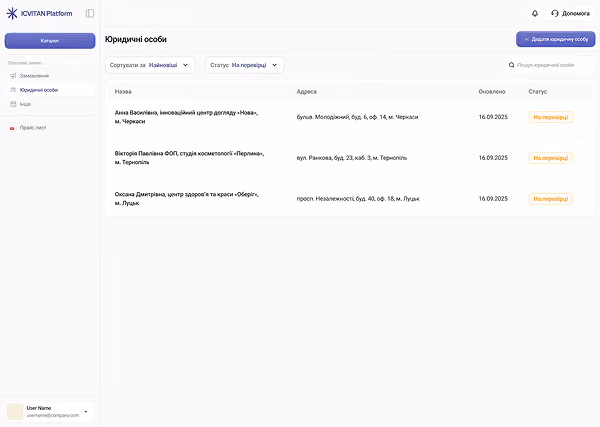The height and width of the screenshot is (427, 600).
Task: Click the user avatar thumbnail
Action: (15, 412)
